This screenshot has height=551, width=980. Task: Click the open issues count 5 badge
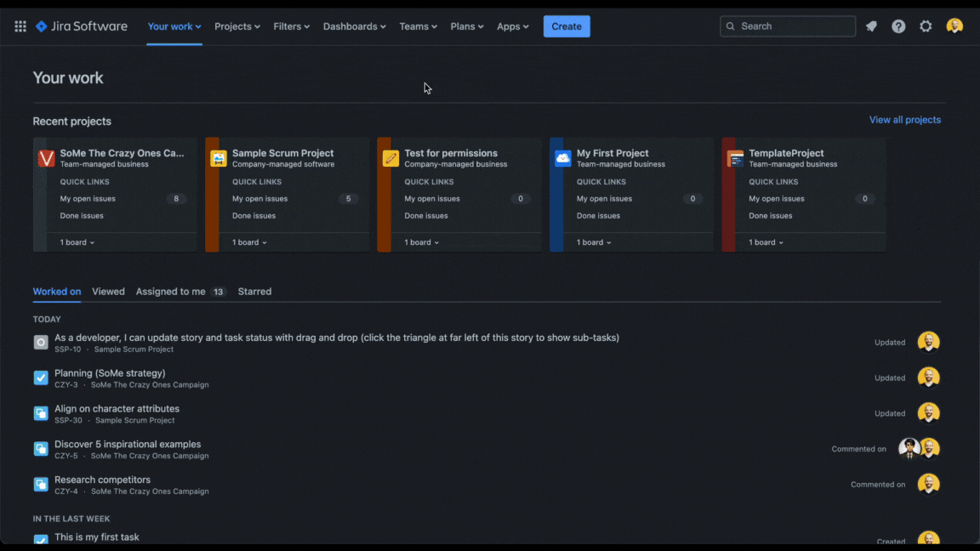tap(348, 199)
